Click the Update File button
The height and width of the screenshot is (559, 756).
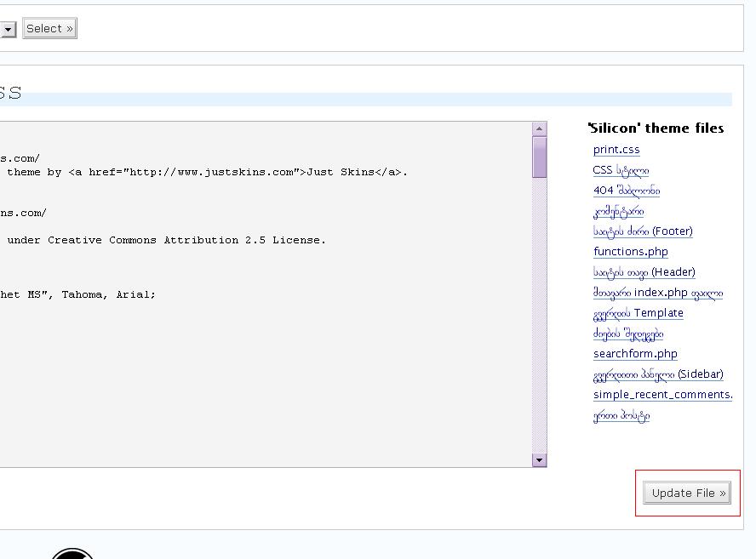(686, 493)
